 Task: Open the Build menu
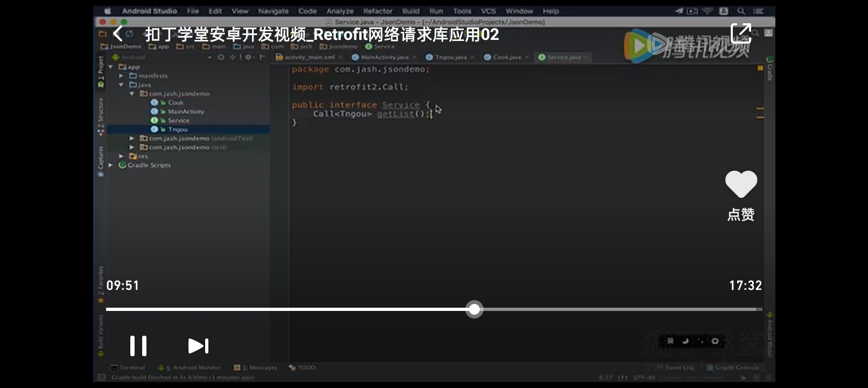[x=411, y=11]
